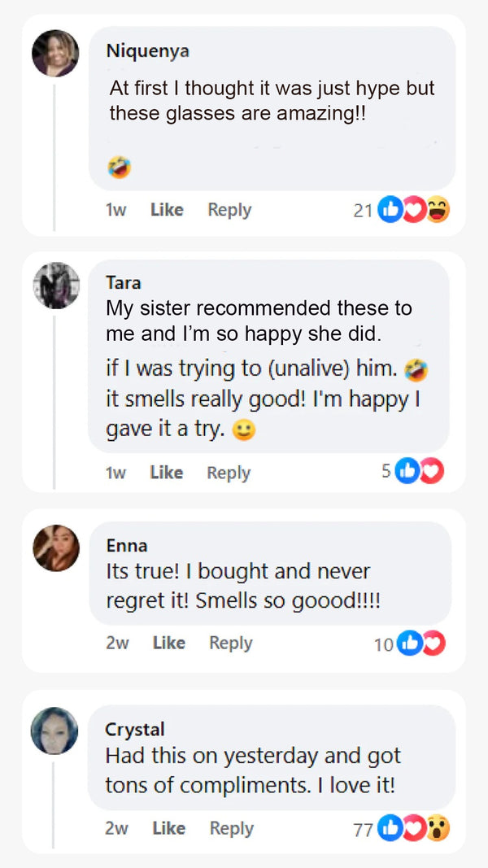Reply to Tara's comment
This screenshot has width=488, height=868.
click(229, 473)
